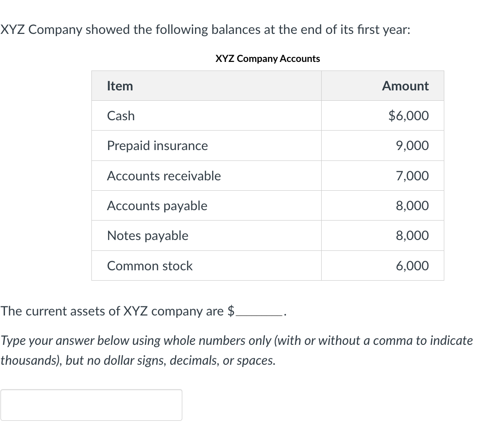This screenshot has width=504, height=433.
Task: Select the Accounts payable cell
Action: (157, 206)
